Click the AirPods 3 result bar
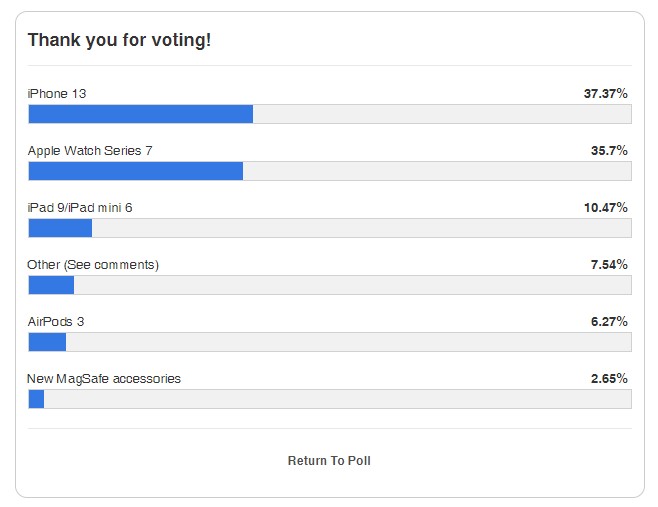Image resolution: width=658 pixels, height=507 pixels. tap(330, 342)
